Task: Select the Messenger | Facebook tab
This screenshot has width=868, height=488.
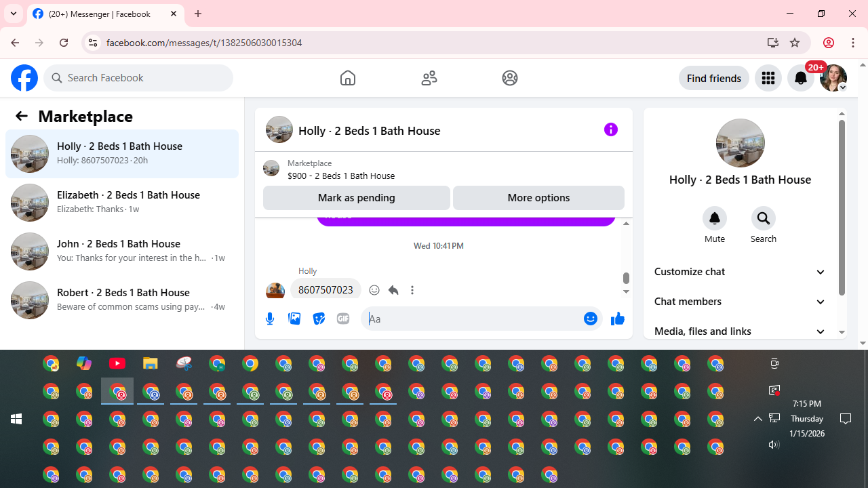Action: 106,14
